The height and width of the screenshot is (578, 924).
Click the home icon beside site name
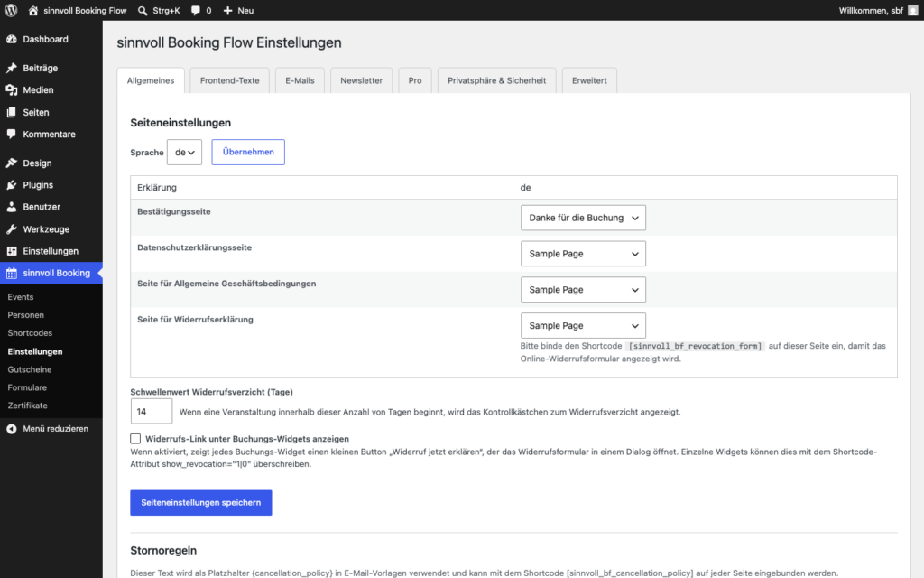pyautogui.click(x=33, y=11)
